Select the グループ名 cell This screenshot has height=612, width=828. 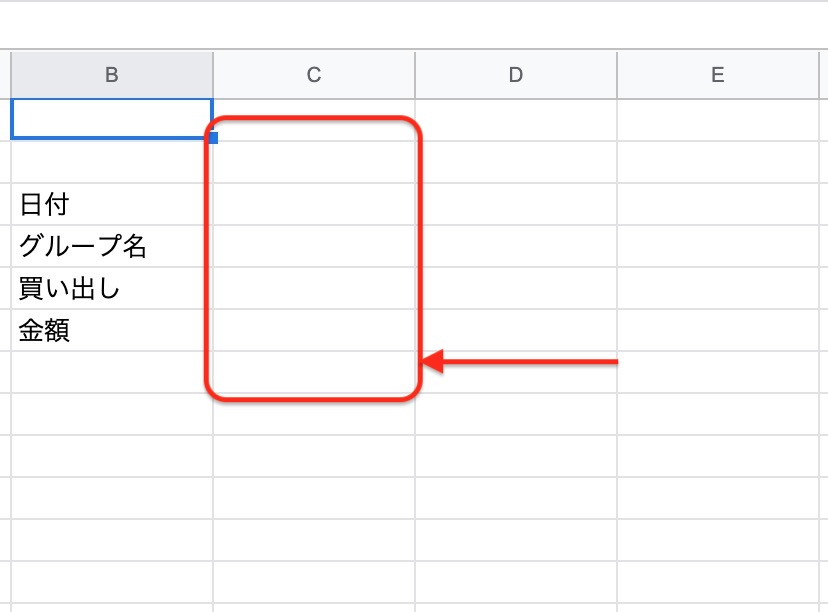click(x=112, y=247)
